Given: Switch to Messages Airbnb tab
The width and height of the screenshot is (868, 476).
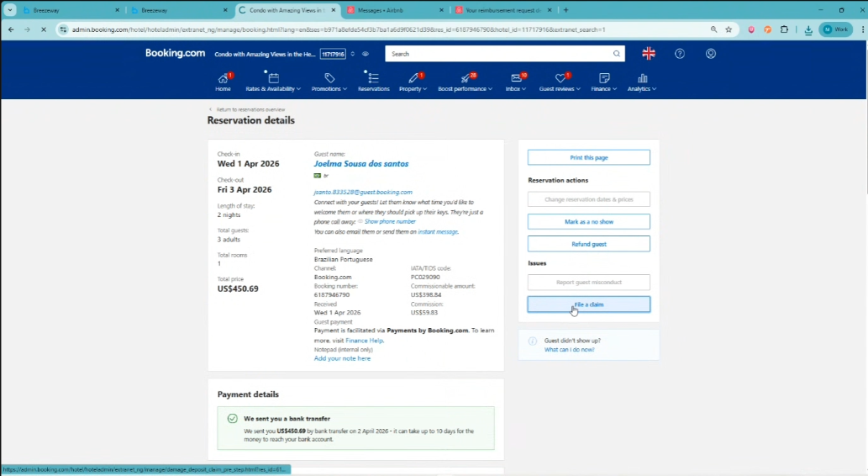Looking at the screenshot, I should (395, 10).
